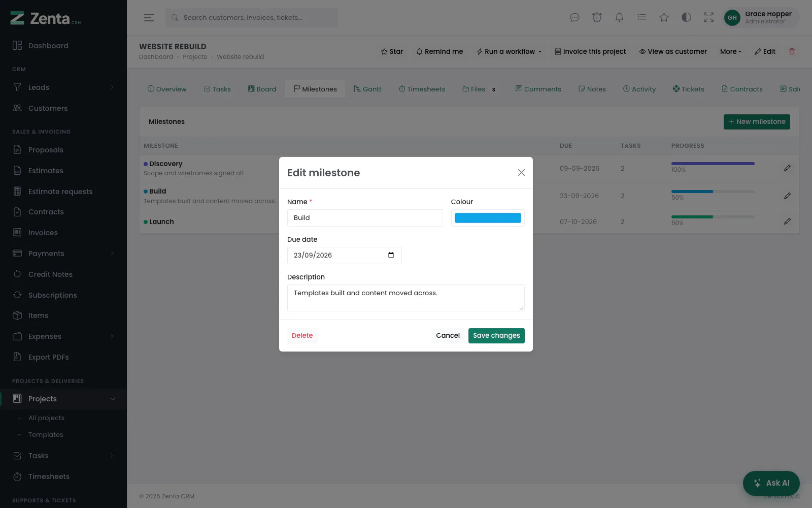Click Star project button
The width and height of the screenshot is (812, 508).
pos(392,51)
